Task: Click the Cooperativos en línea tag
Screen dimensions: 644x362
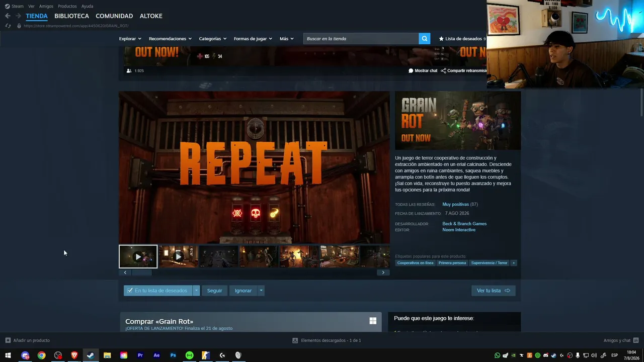Action: pos(415,263)
